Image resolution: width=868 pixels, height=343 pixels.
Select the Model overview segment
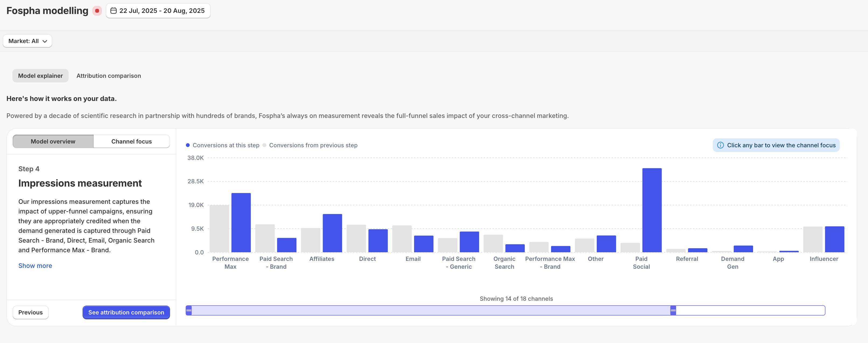click(x=53, y=141)
